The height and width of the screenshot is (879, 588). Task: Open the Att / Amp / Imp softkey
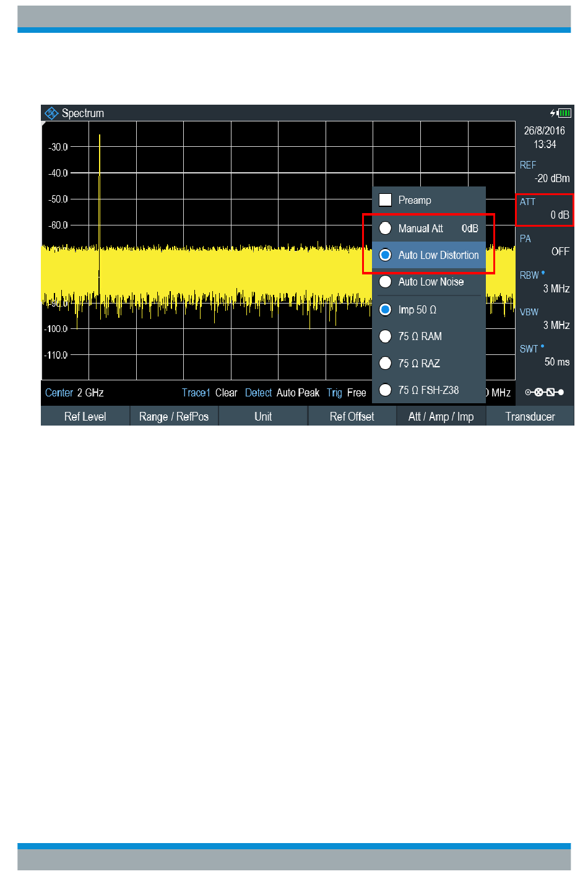click(441, 416)
